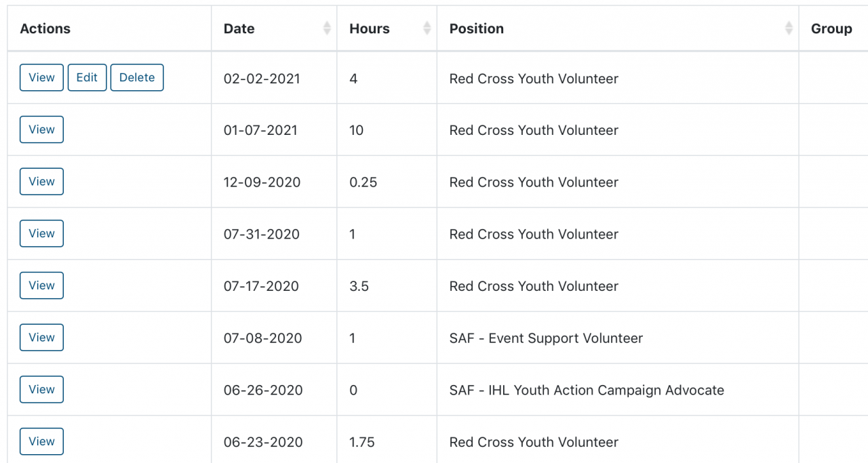
Task: Click the Position column header
Action: (x=477, y=28)
